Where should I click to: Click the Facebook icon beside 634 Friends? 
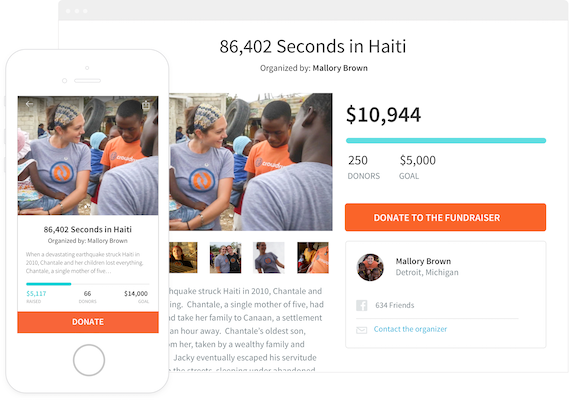(361, 305)
